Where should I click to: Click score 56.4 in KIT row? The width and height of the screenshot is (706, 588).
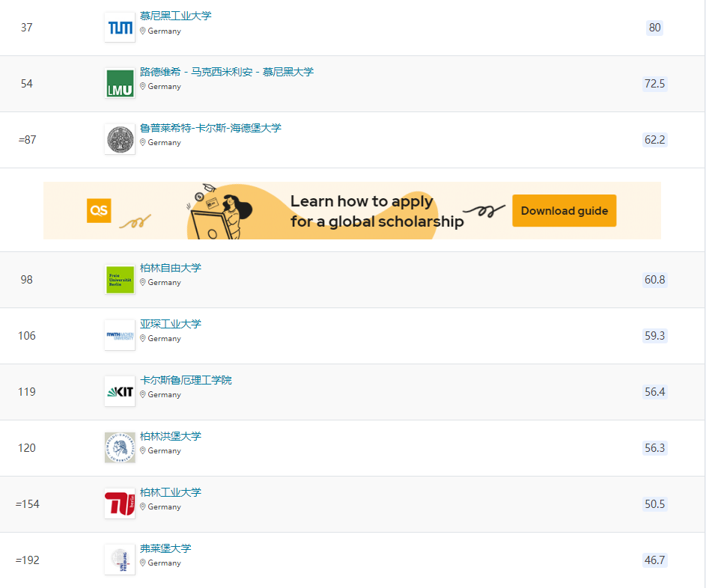click(654, 392)
